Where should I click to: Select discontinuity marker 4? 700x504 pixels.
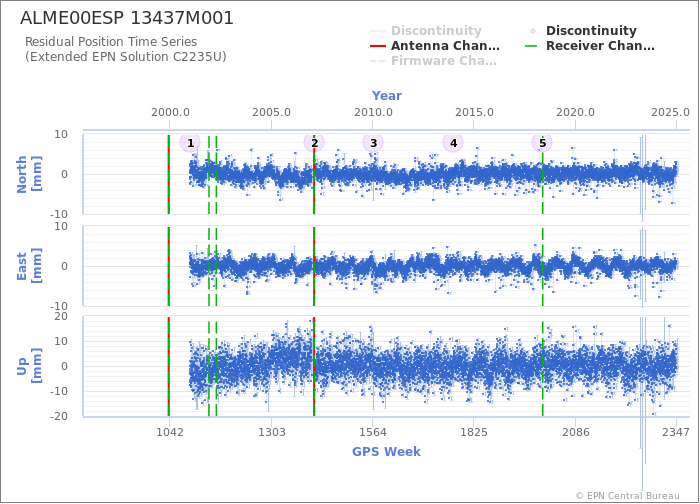coord(453,143)
